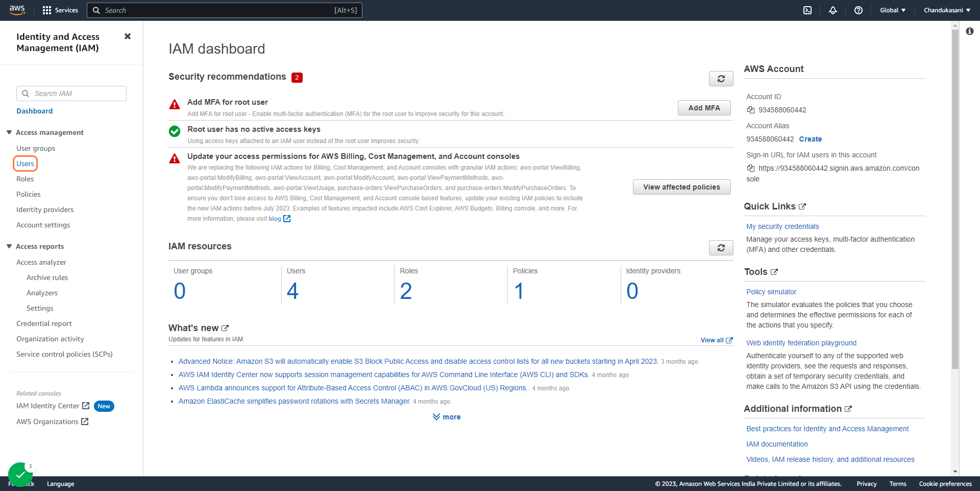Click the Add MFA button
The width and height of the screenshot is (980, 491).
(x=704, y=108)
